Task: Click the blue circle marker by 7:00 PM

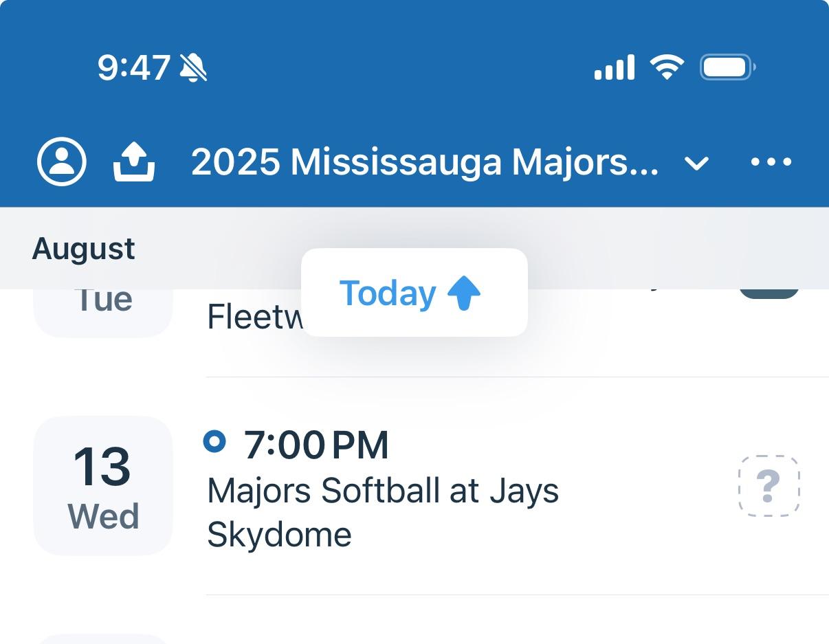Action: [x=214, y=442]
